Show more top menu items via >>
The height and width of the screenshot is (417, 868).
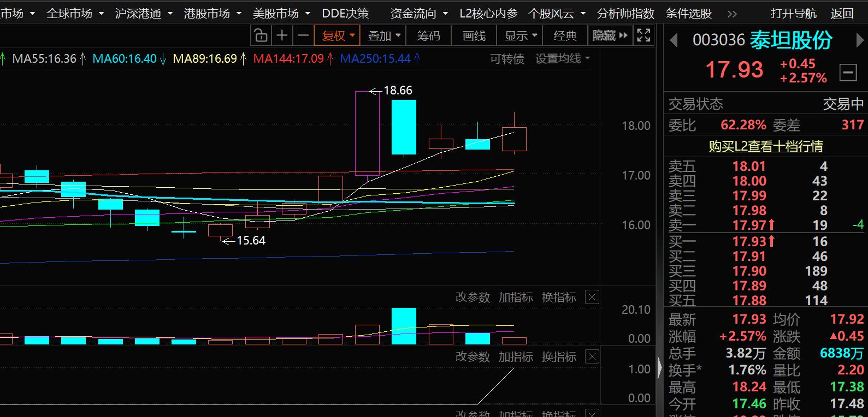pyautogui.click(x=733, y=14)
